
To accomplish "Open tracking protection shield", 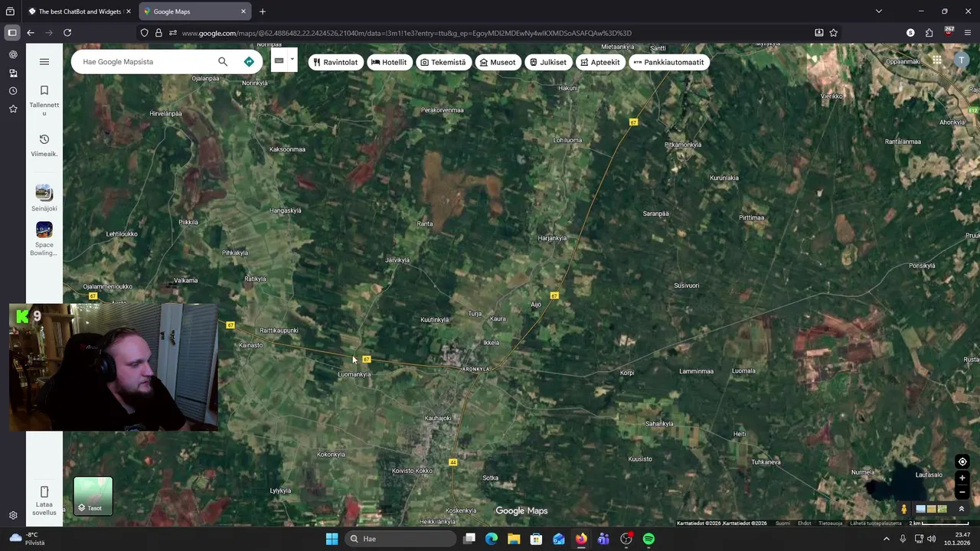I will coord(144,33).
